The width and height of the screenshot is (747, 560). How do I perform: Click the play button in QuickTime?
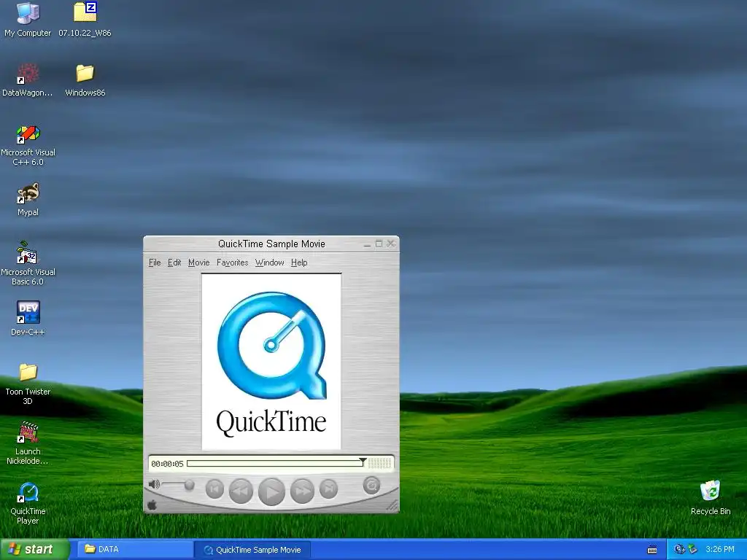click(271, 492)
